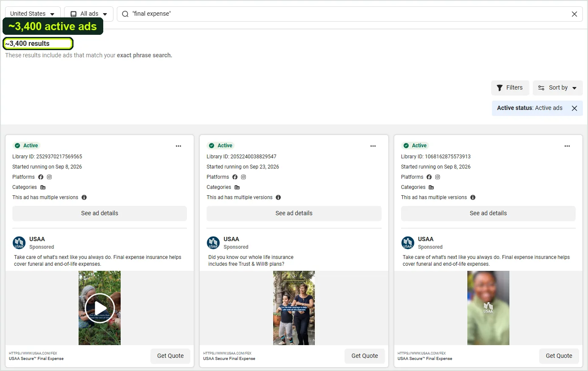
Task: Click Get Quote on ad 2529370217569565
Action: coord(170,356)
